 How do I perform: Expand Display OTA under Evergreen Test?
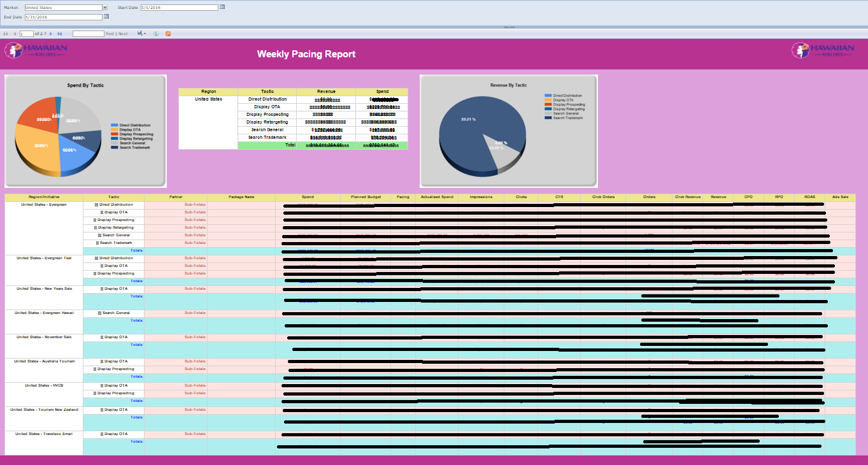pos(102,266)
